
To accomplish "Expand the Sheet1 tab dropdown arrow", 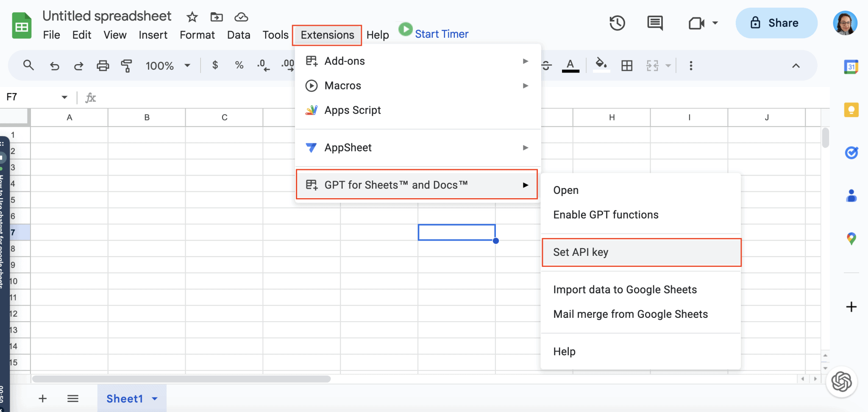I will [x=155, y=398].
